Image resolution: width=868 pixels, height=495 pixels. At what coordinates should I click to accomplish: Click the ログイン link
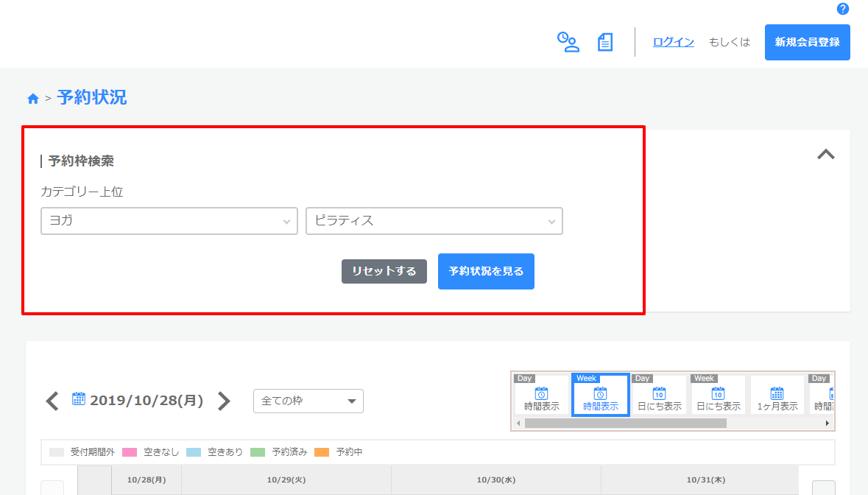pyautogui.click(x=673, y=42)
